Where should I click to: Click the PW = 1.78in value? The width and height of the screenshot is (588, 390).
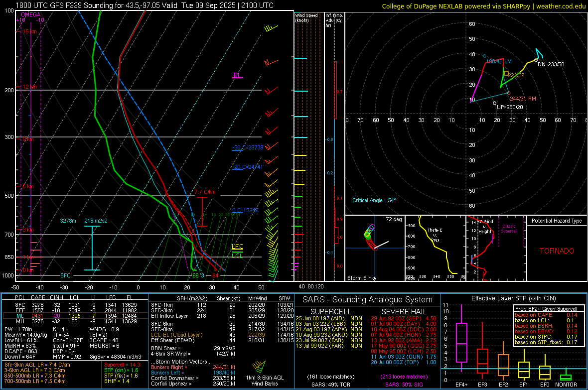pos(19,329)
